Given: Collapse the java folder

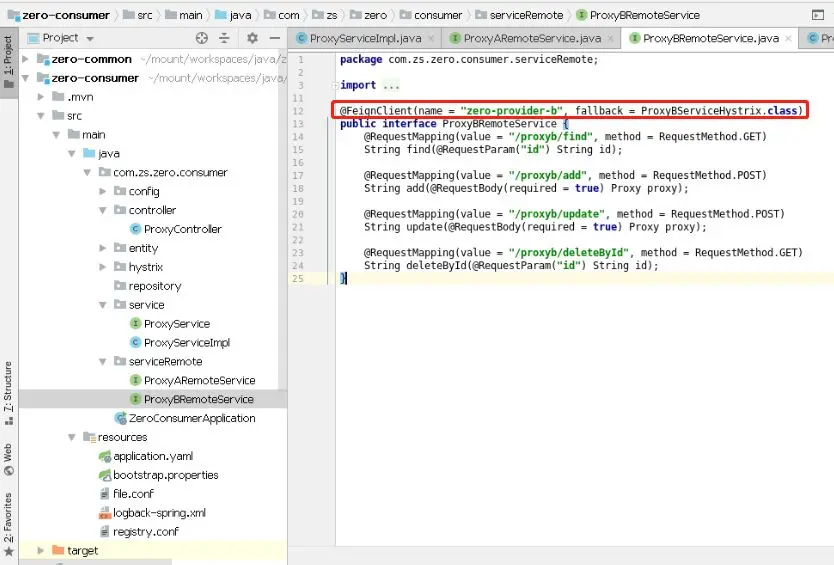Looking at the screenshot, I should (x=71, y=154).
